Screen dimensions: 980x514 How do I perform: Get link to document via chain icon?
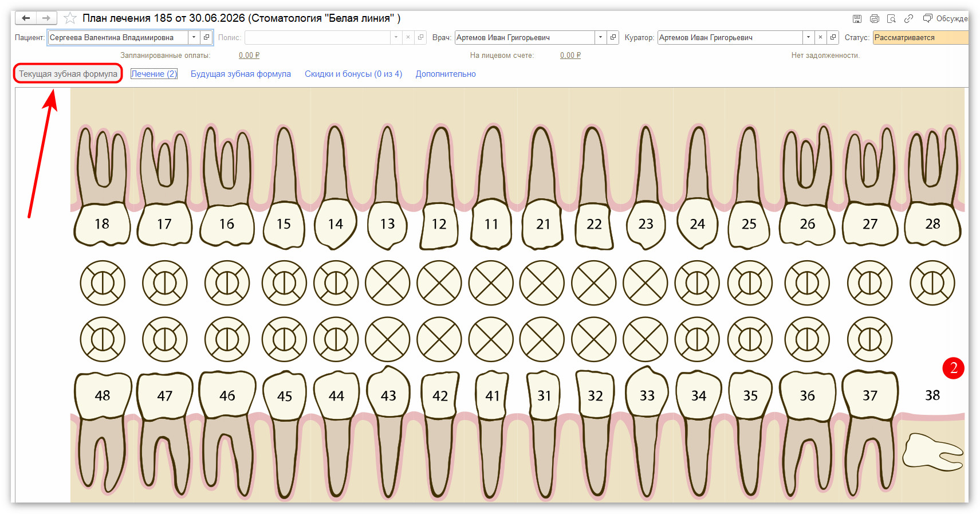tap(908, 19)
